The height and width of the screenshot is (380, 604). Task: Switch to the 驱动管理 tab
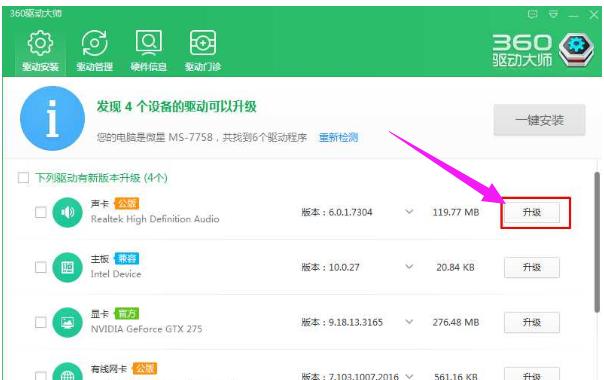click(x=94, y=51)
